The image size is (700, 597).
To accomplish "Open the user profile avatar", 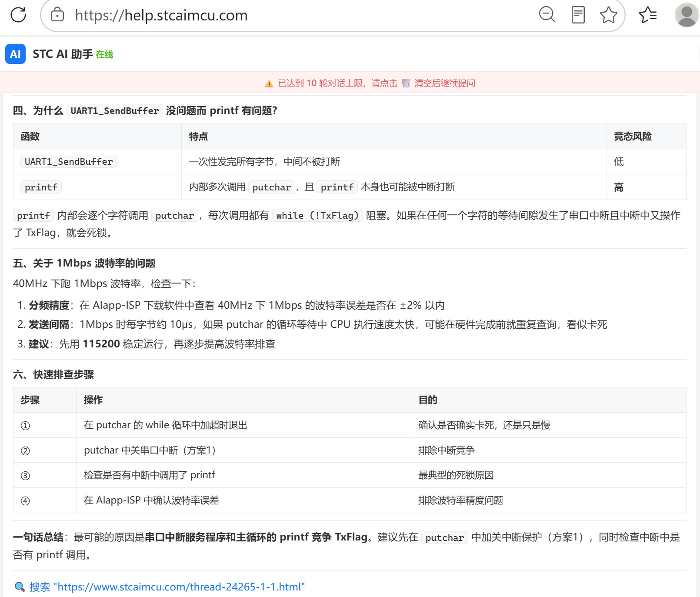I will click(687, 15).
